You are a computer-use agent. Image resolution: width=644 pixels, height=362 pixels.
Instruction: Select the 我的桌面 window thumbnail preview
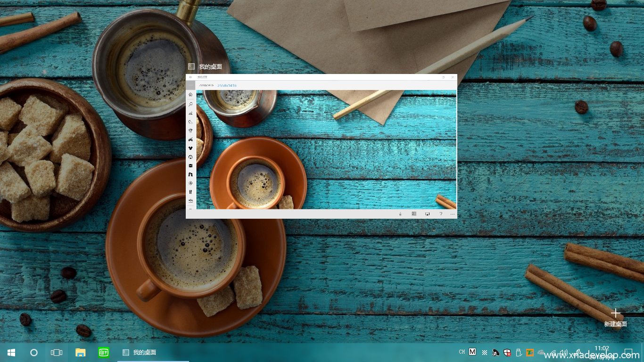[x=321, y=146]
